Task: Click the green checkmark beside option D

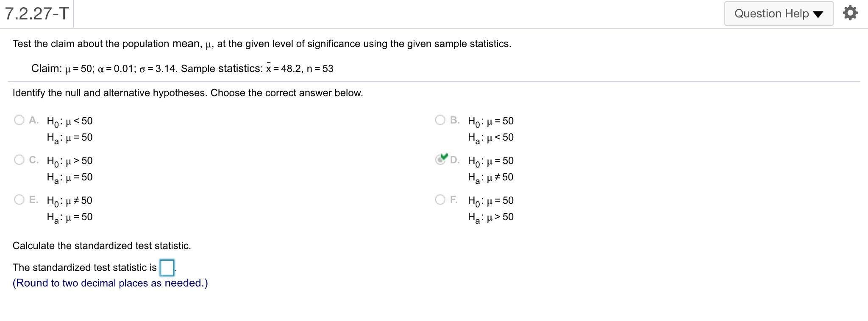Action: tap(443, 157)
